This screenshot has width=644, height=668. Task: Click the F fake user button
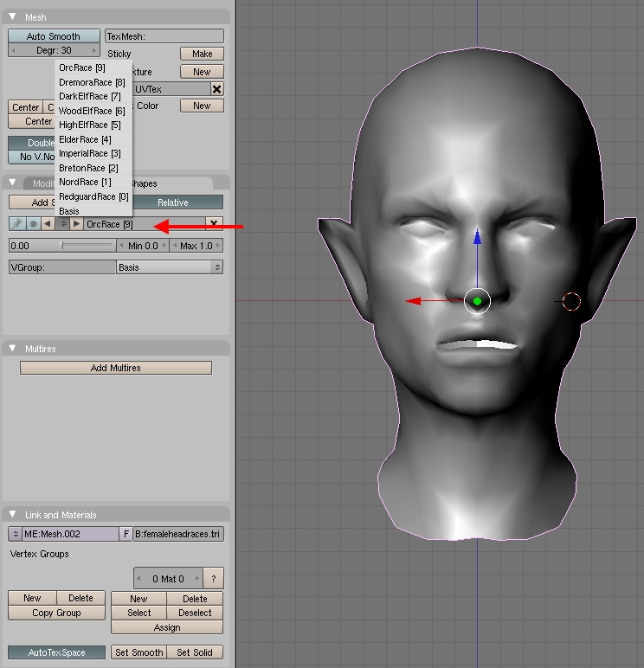[126, 534]
